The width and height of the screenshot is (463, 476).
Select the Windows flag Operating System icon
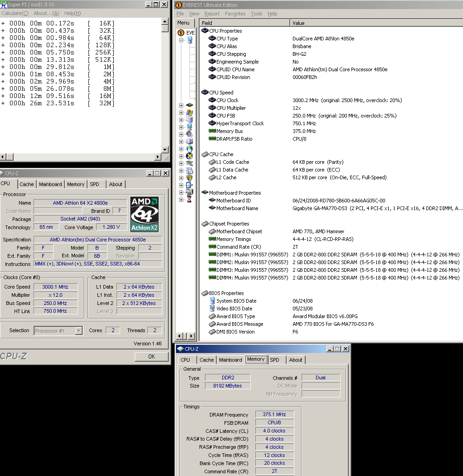click(190, 113)
